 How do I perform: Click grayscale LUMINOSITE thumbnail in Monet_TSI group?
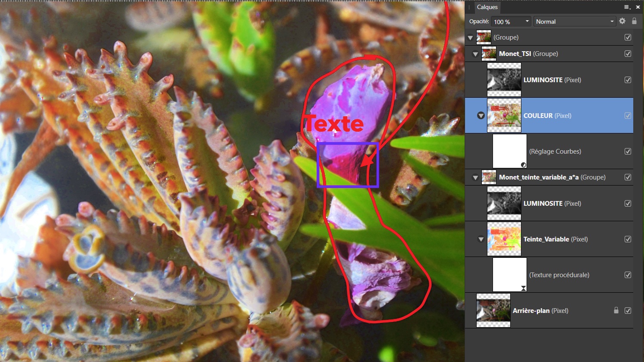[504, 80]
